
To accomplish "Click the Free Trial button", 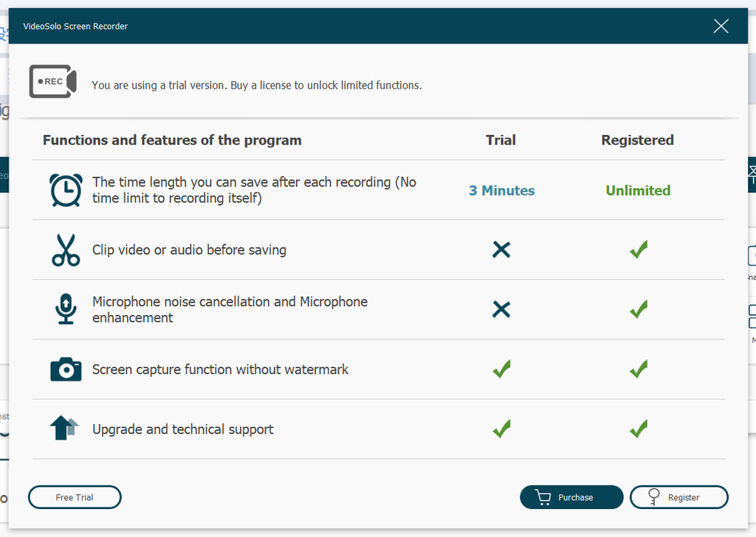I will [x=75, y=497].
